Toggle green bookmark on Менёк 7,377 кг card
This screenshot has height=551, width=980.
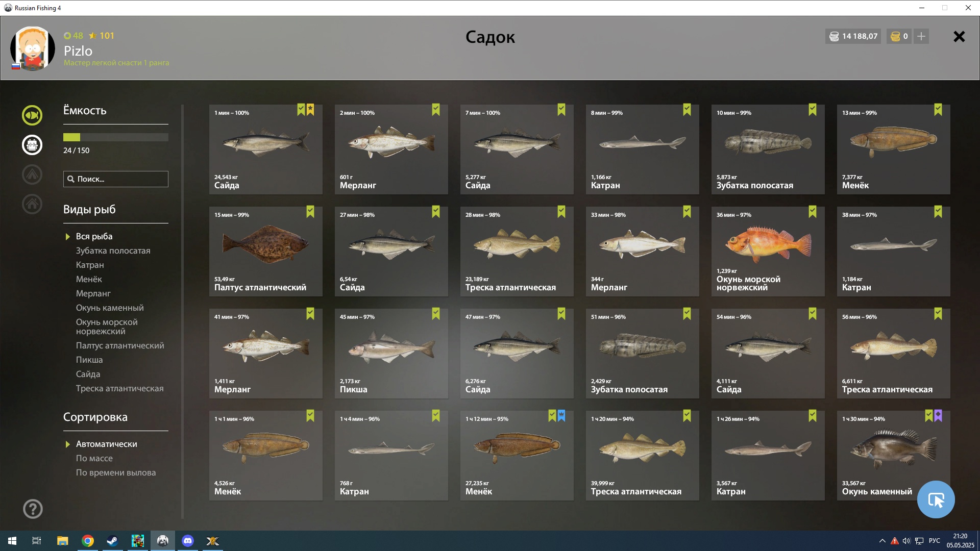pyautogui.click(x=938, y=110)
